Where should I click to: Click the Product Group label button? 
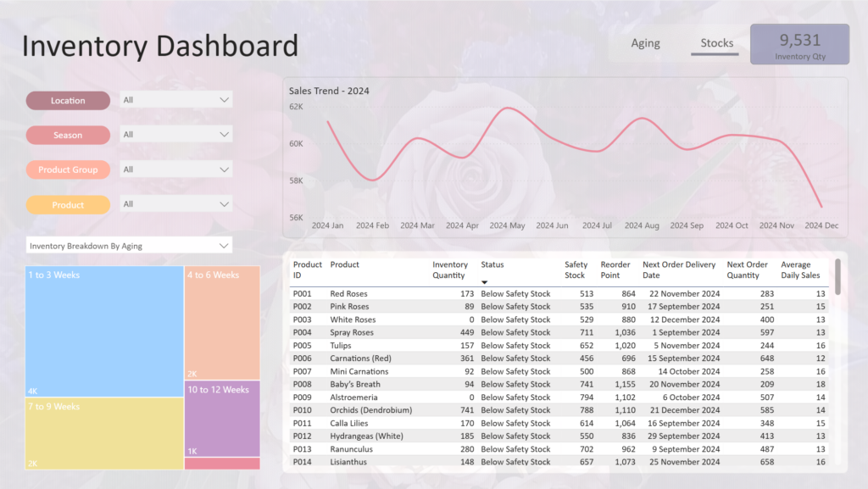[68, 169]
